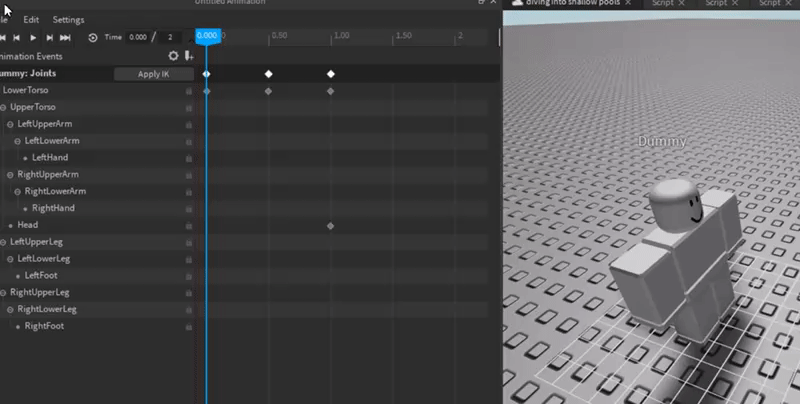Screen dimensions: 800x404
Task: Click lock icon on LeftUpperLeg row
Action: (x=189, y=242)
